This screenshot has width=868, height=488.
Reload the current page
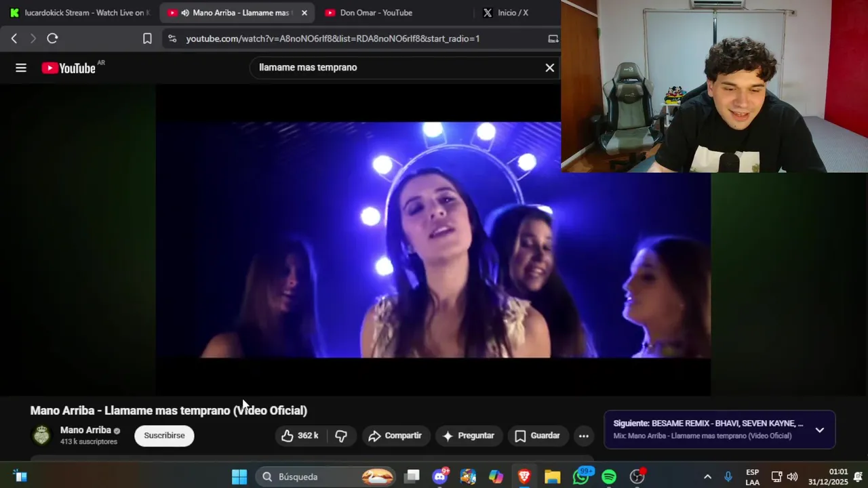52,39
